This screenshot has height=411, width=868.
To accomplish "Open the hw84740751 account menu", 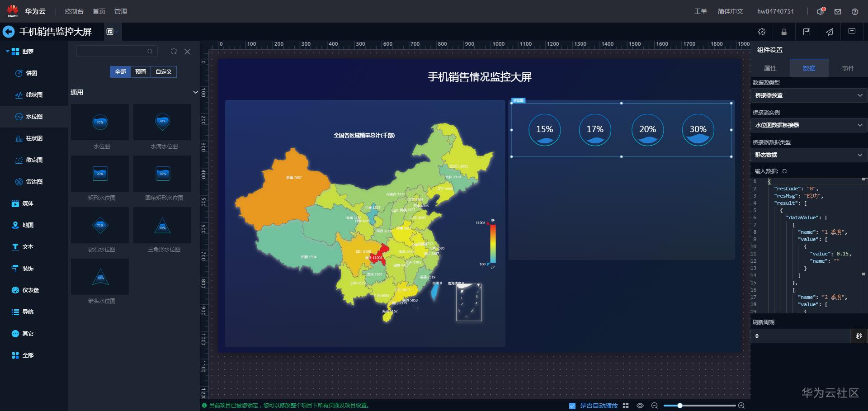I will tap(775, 11).
